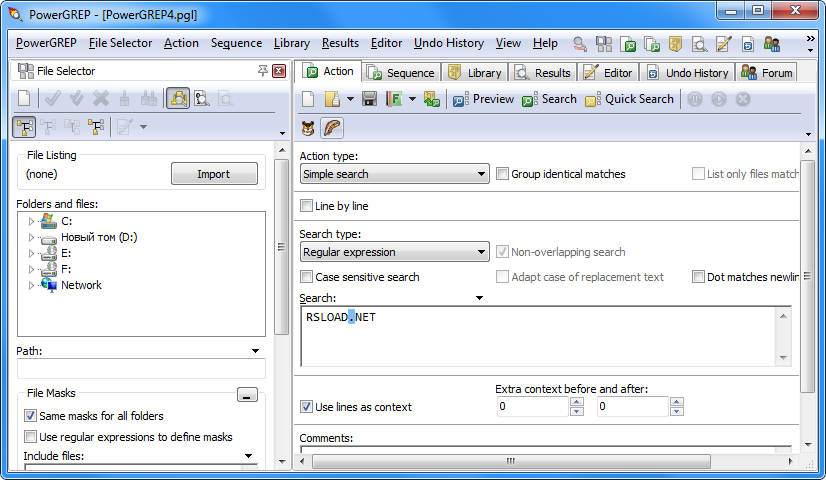Image resolution: width=826 pixels, height=480 pixels.
Task: Select the F: drive in folder tree
Action: (x=66, y=269)
